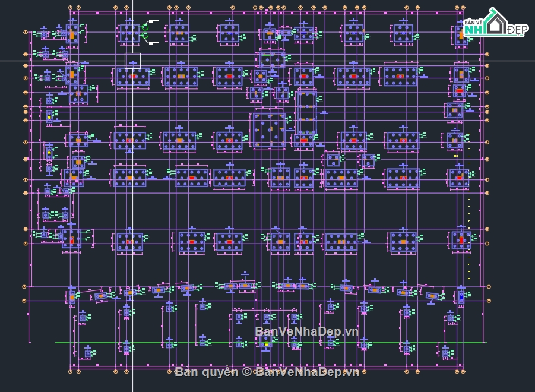Select the yellow dotted vertical line at right
The width and height of the screenshot is (535, 392).
469,214
